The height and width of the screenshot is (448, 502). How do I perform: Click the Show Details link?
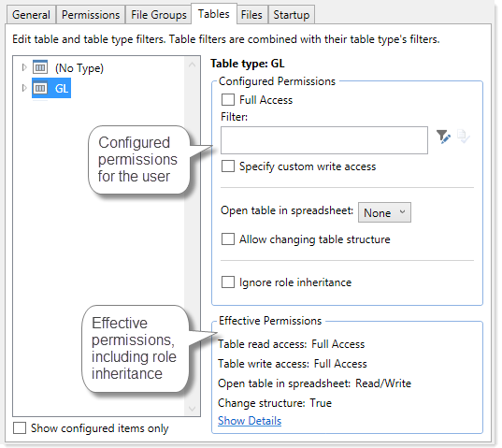(250, 421)
